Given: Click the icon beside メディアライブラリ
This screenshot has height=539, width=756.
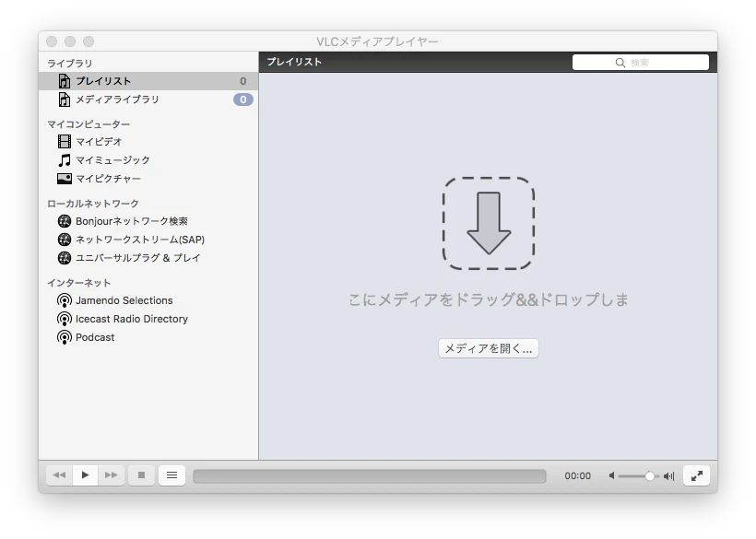Looking at the screenshot, I should point(65,100).
